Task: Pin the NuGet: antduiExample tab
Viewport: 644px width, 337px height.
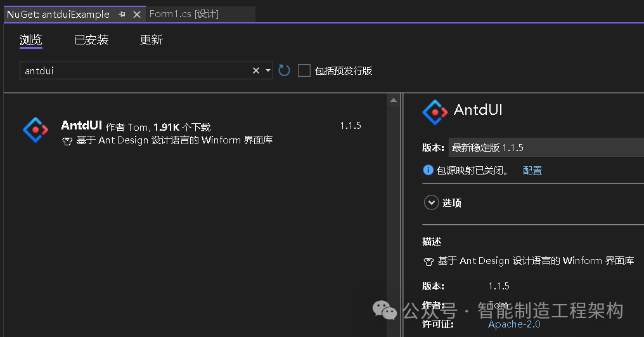Action: click(x=122, y=15)
